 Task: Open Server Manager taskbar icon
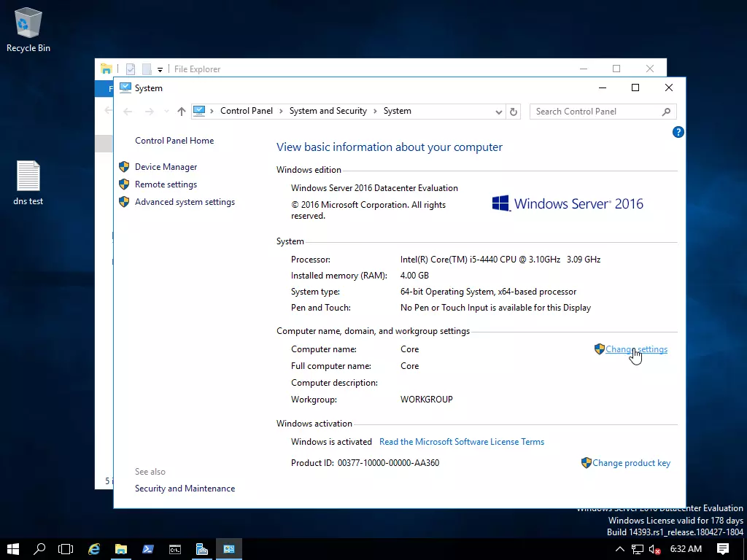[202, 549]
